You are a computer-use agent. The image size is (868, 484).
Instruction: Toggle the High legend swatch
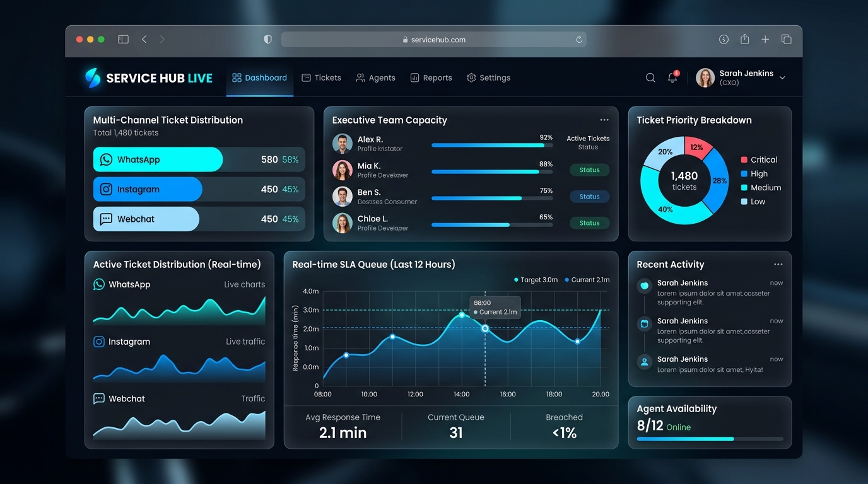click(744, 174)
